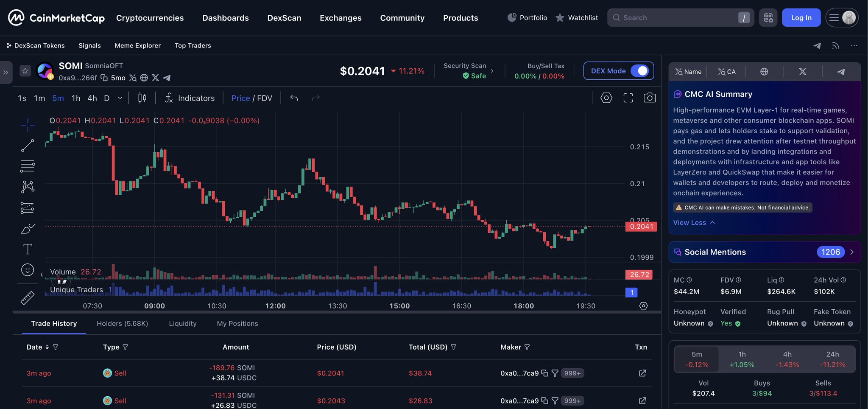Open the hamburger profile menu
This screenshot has height=409, width=868.
coord(842,18)
